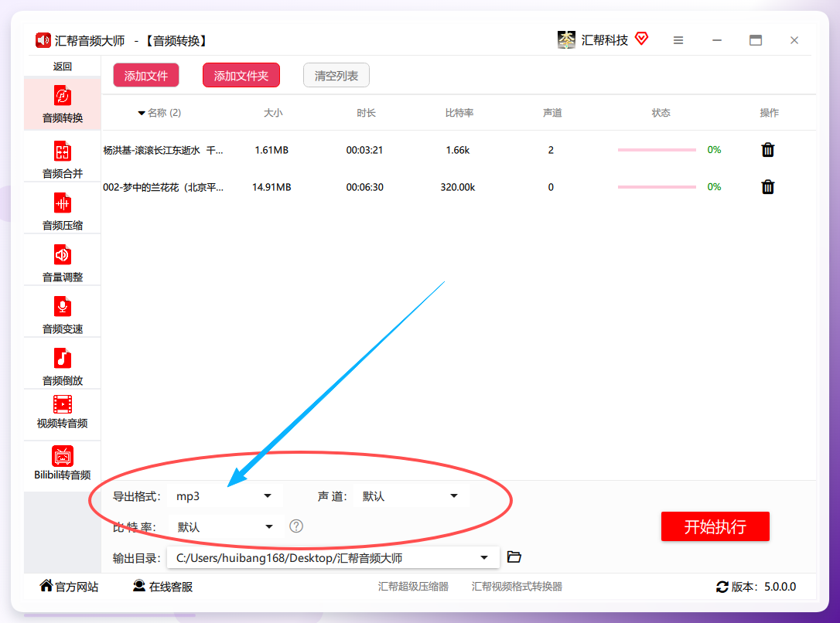Viewport: 840px width, 623px height.
Task: Delete the 002-梦中的兰花花 file row
Action: (x=767, y=187)
